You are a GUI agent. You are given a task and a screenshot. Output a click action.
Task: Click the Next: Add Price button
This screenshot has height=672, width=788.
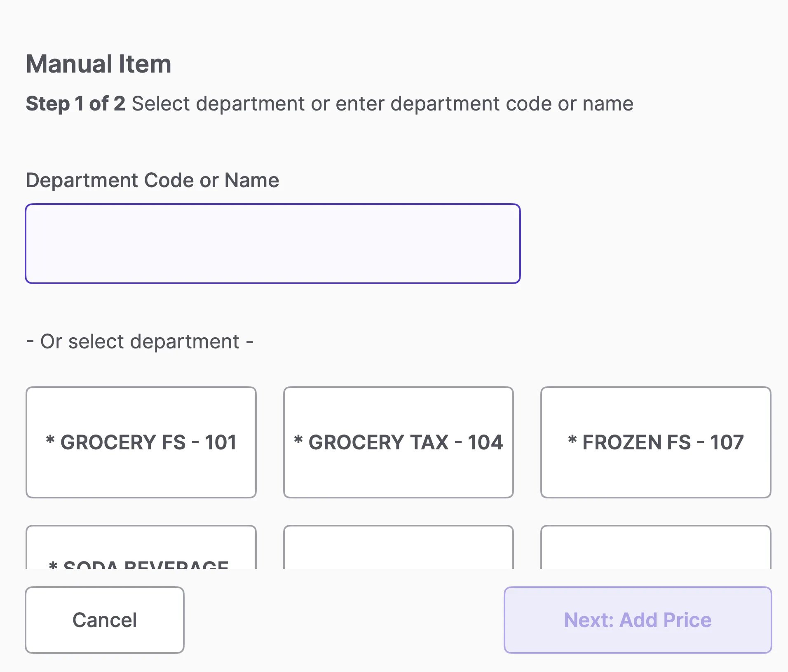[638, 620]
